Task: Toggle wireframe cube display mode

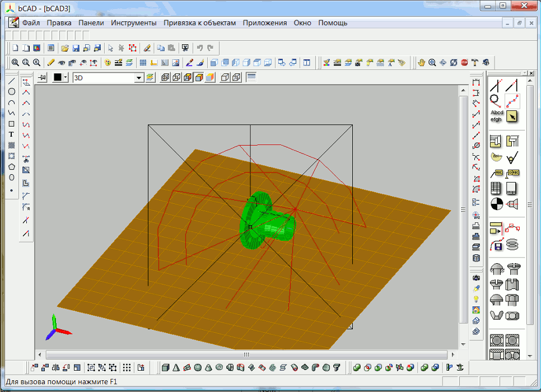Action: tap(165, 77)
